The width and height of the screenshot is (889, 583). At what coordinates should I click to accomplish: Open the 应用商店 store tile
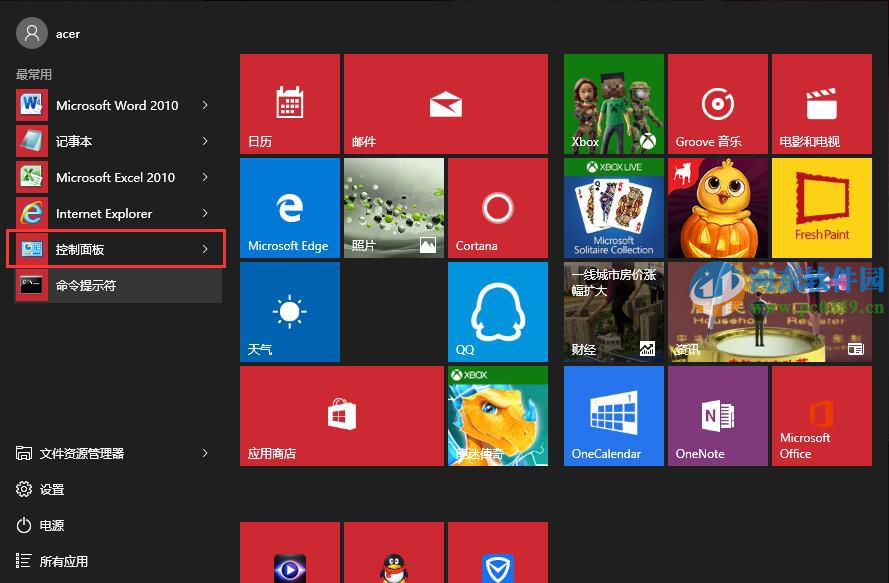tap(341, 415)
